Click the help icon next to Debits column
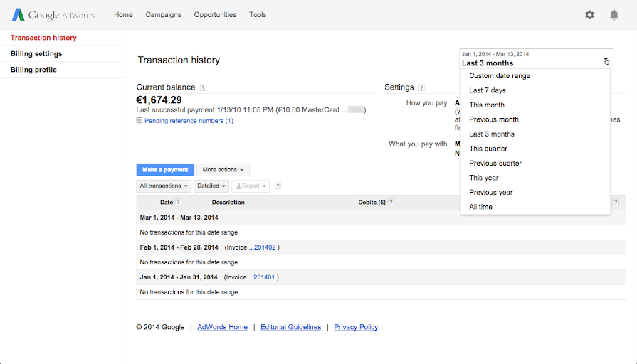 point(391,203)
